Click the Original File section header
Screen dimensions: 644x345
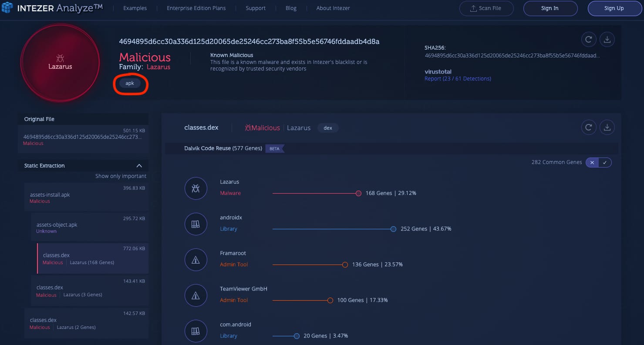tap(83, 119)
